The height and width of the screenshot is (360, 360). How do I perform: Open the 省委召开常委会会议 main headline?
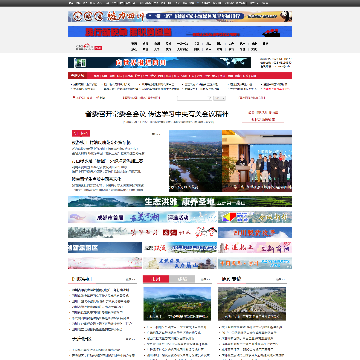point(157,114)
